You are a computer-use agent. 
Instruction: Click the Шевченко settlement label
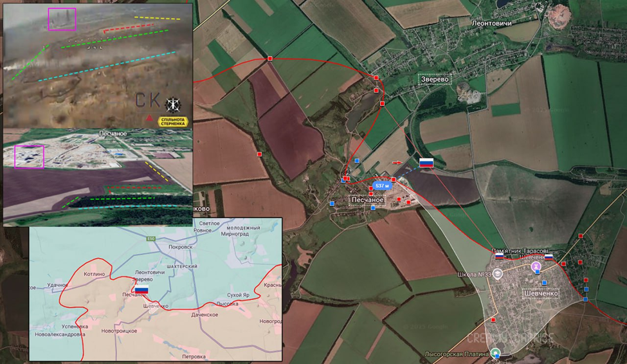pos(541,293)
